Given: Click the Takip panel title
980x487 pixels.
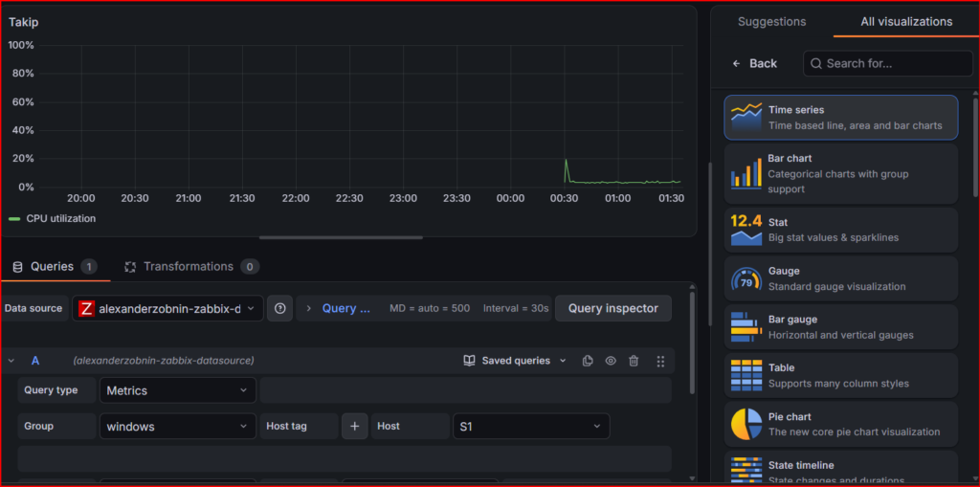Looking at the screenshot, I should (x=23, y=23).
